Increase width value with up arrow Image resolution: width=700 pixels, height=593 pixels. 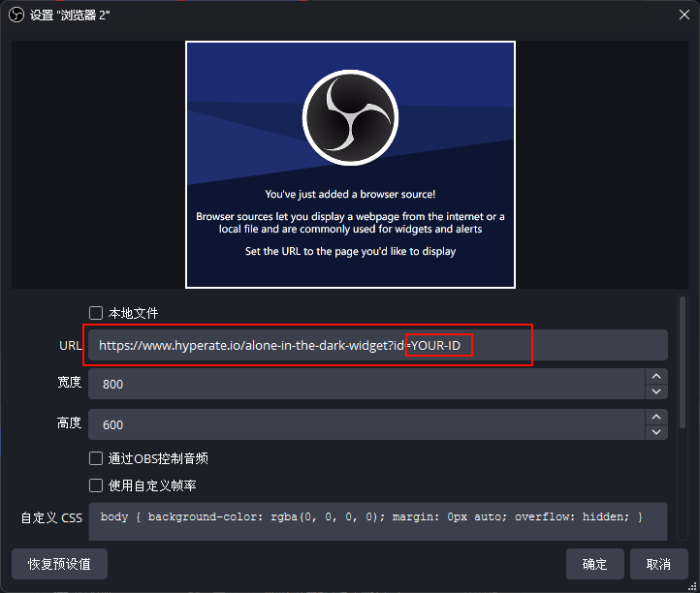[x=656, y=376]
